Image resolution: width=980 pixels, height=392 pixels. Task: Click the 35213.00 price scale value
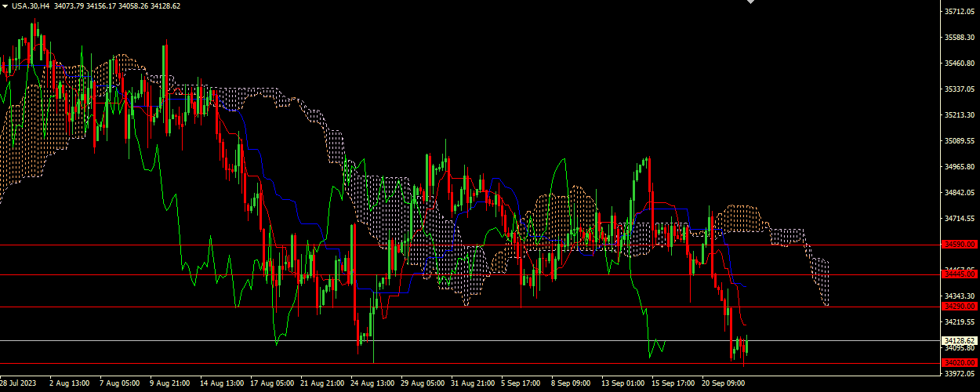coord(959,115)
